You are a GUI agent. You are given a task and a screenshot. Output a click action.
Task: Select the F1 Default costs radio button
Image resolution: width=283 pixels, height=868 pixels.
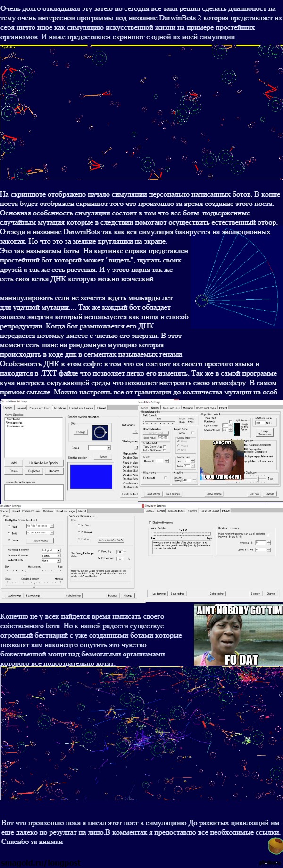pos(78,532)
